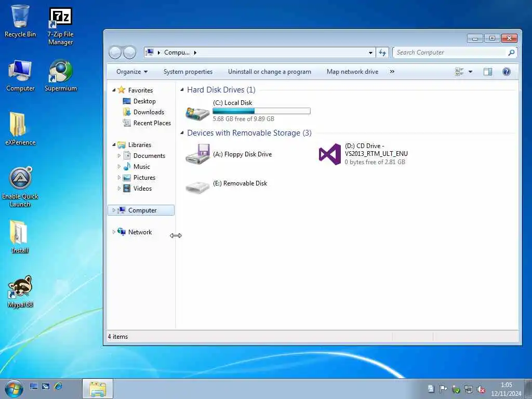The width and height of the screenshot is (532, 399).
Task: Select the (E:) Removable Disk icon
Action: pos(197,186)
